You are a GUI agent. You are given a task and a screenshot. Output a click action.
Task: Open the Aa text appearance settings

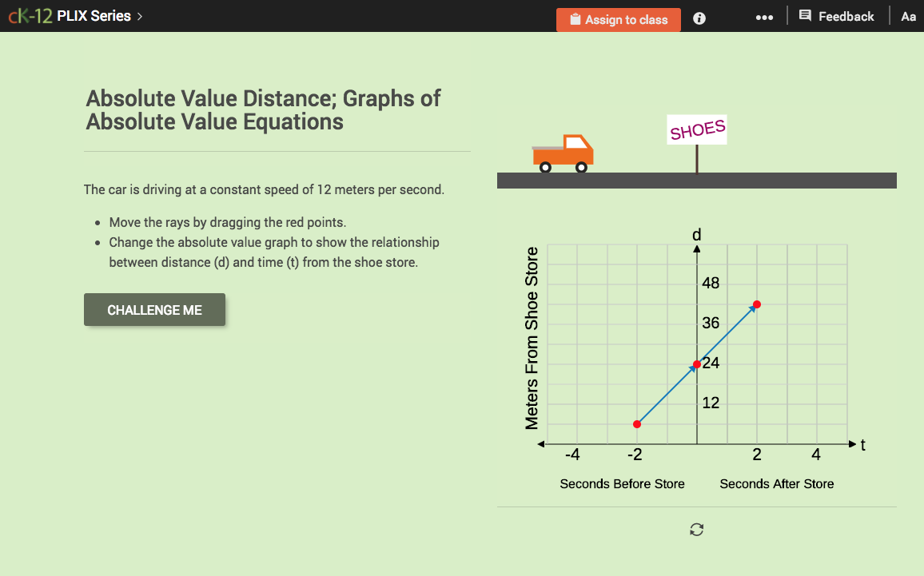click(x=908, y=16)
